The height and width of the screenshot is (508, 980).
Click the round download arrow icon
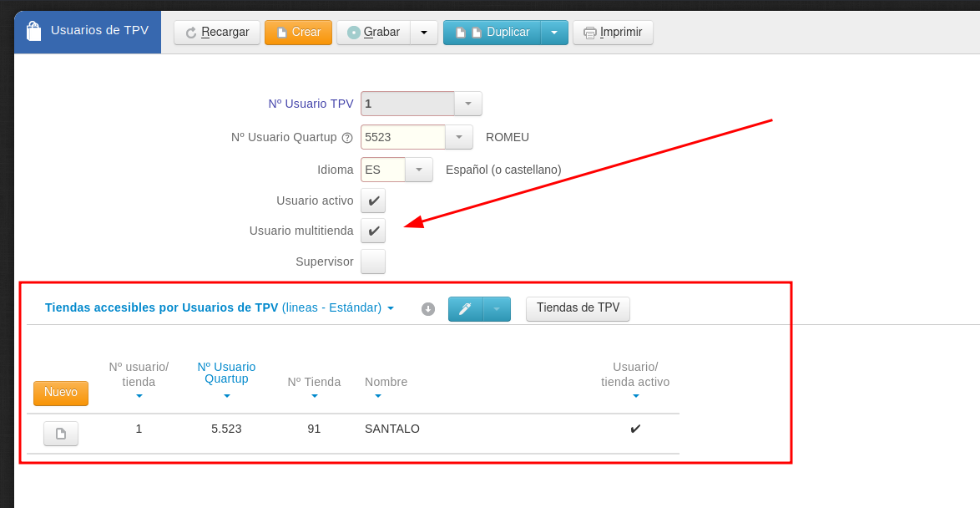pyautogui.click(x=428, y=309)
